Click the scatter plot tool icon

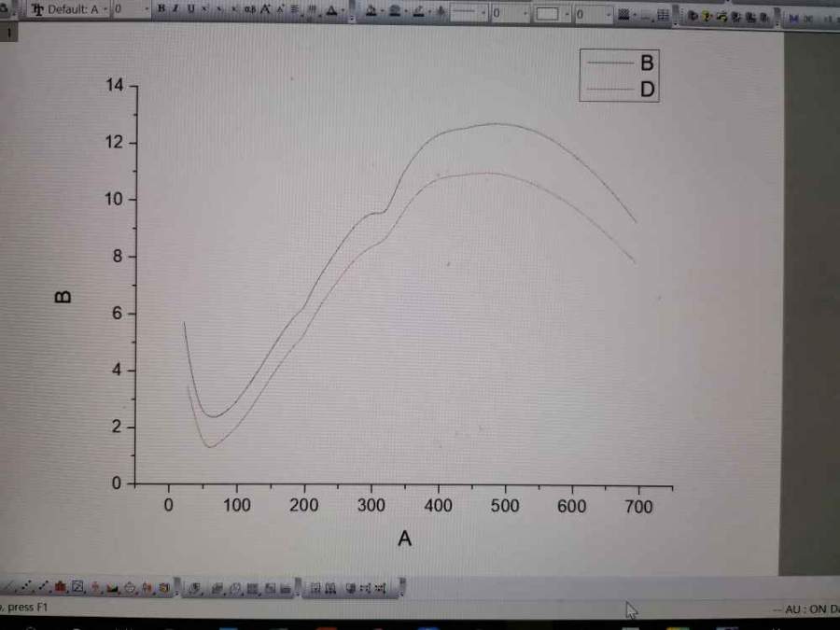tap(26, 587)
